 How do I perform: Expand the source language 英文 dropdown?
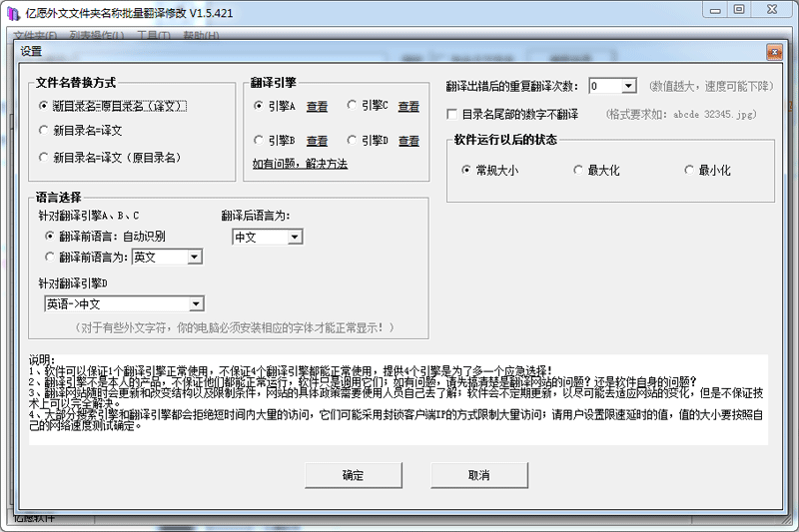(195, 258)
